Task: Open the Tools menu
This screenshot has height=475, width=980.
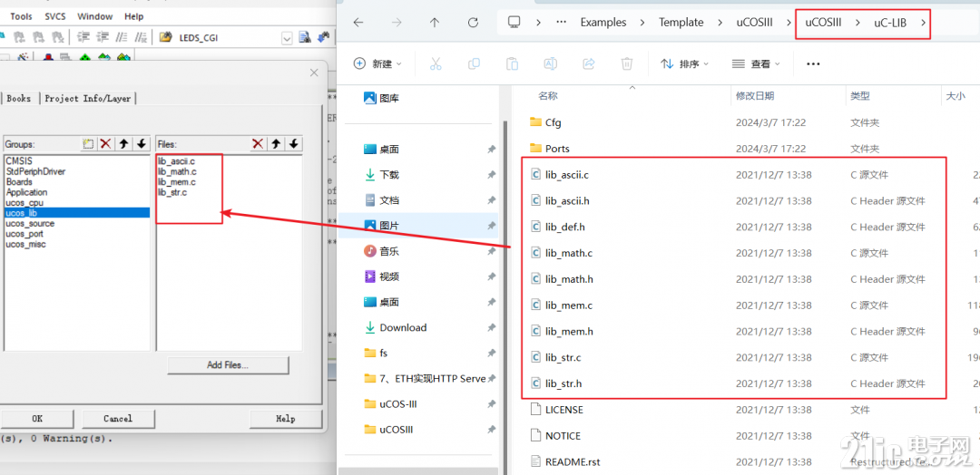Action: [21, 16]
